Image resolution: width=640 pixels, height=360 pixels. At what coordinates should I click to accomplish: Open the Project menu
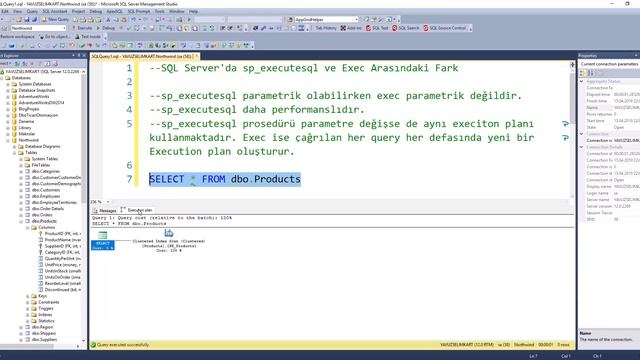(78, 11)
